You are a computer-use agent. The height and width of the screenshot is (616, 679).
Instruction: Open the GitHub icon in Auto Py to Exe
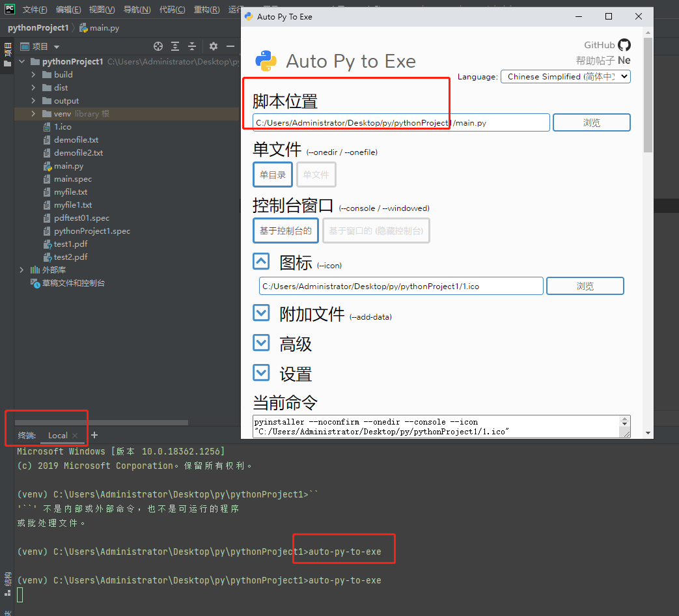pyautogui.click(x=624, y=45)
